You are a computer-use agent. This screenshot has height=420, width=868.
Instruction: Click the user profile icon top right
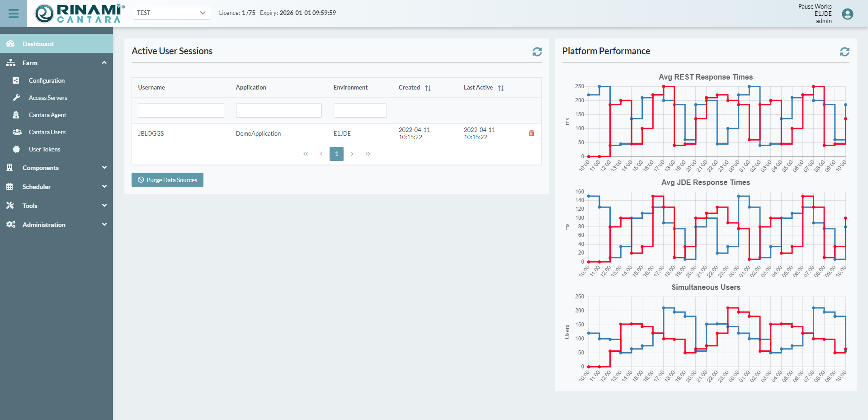click(x=847, y=14)
